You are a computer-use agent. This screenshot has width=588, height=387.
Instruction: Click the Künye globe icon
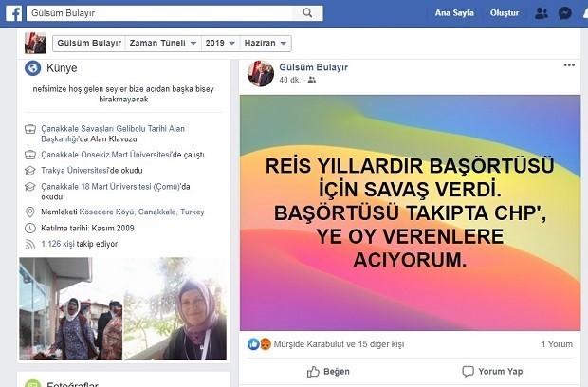[x=32, y=68]
